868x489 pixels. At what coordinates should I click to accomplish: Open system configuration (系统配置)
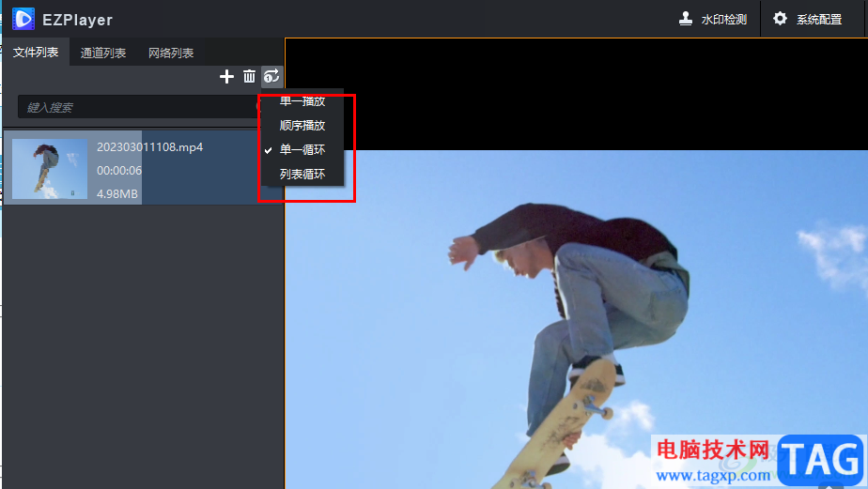pos(808,20)
